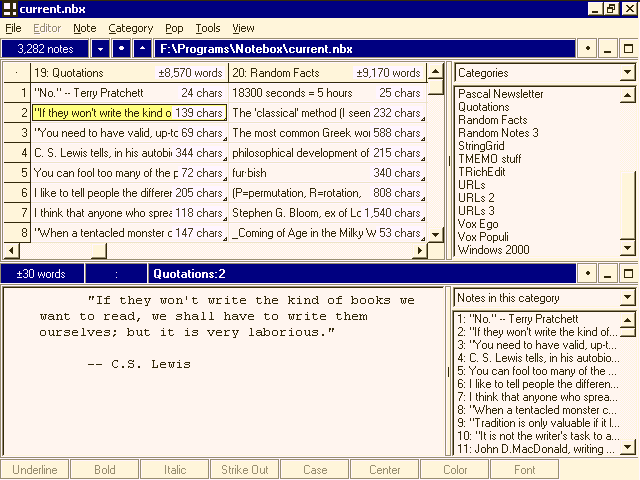640x480 pixels.
Task: Minimize the grid panel via path bar underscore button
Action: tap(608, 49)
